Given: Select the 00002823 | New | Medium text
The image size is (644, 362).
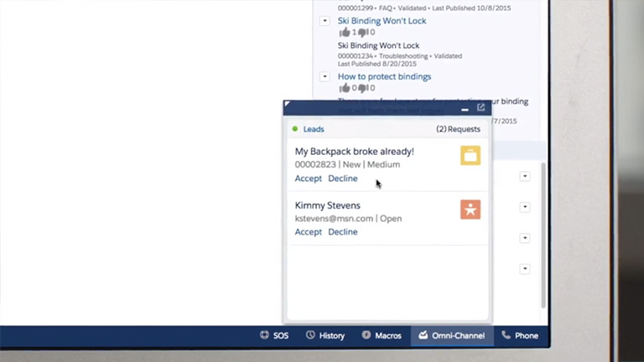Looking at the screenshot, I should point(347,164).
